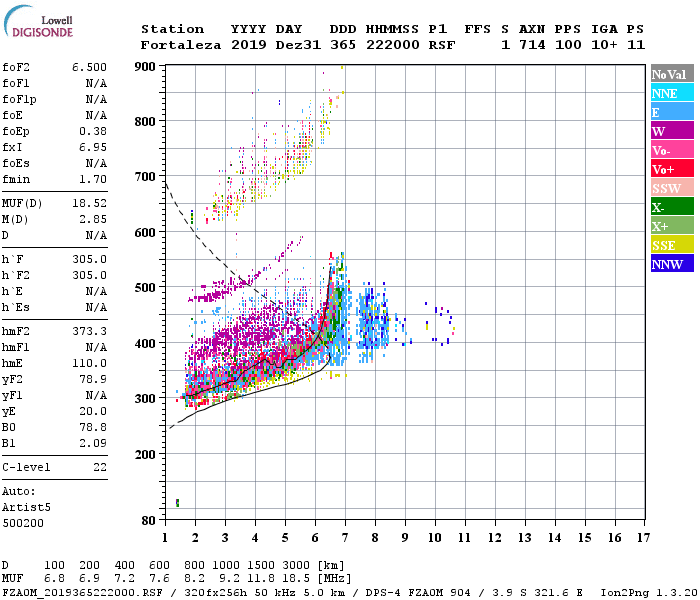Click the 17 MHz frequency axis label
The height and width of the screenshot is (600, 700).
643,538
